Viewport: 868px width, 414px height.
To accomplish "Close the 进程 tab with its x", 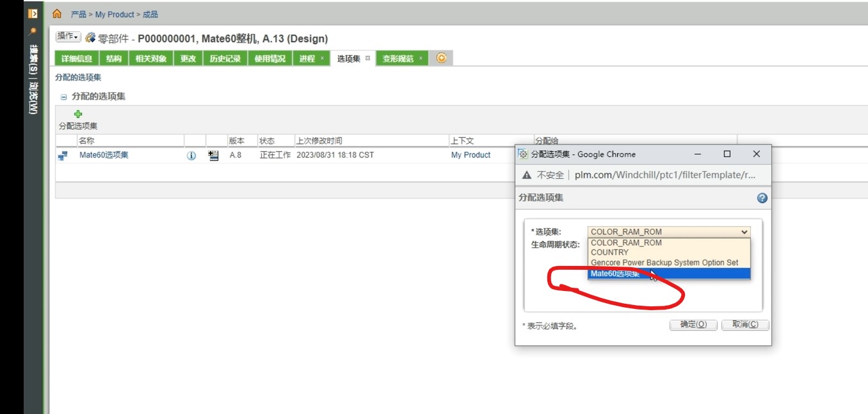I will tap(323, 58).
